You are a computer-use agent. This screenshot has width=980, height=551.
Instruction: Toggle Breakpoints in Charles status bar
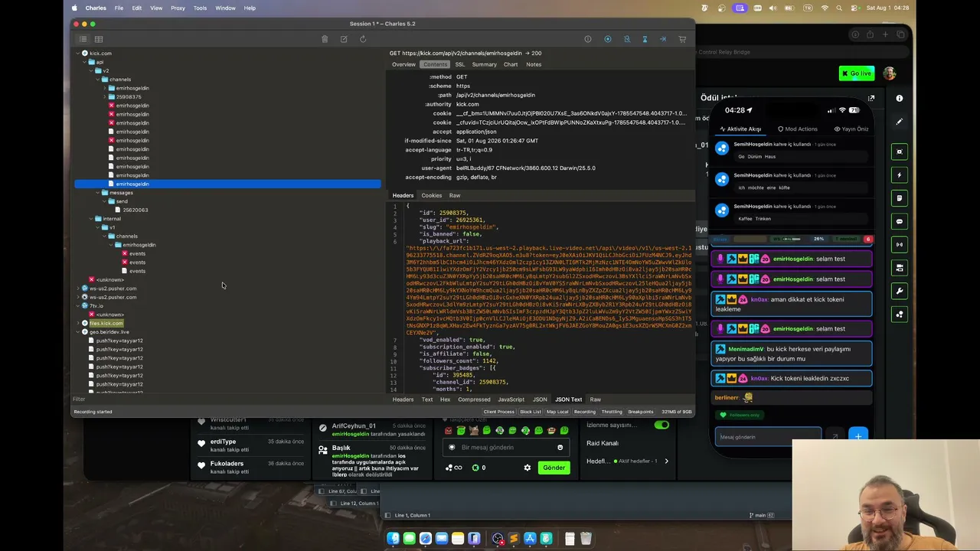[641, 412]
